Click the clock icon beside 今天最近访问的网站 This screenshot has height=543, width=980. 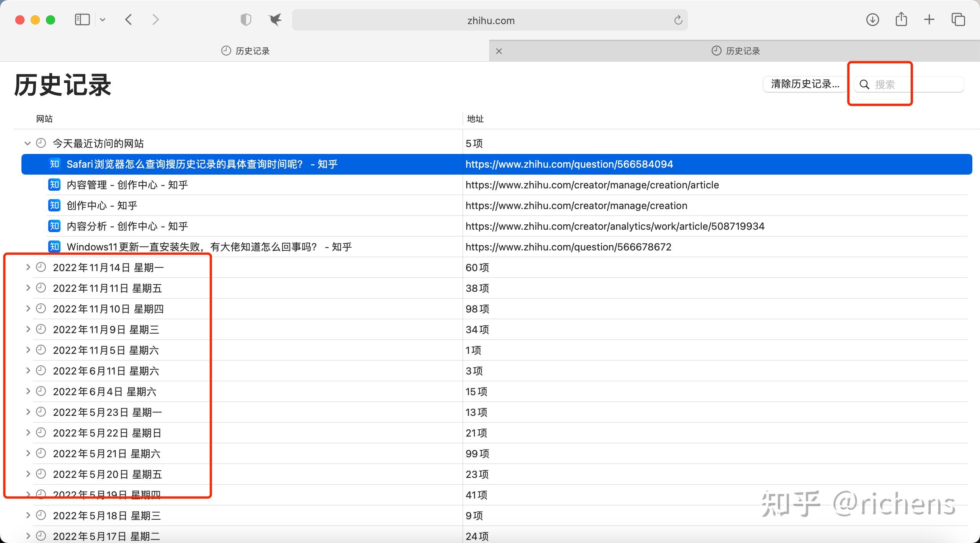41,143
